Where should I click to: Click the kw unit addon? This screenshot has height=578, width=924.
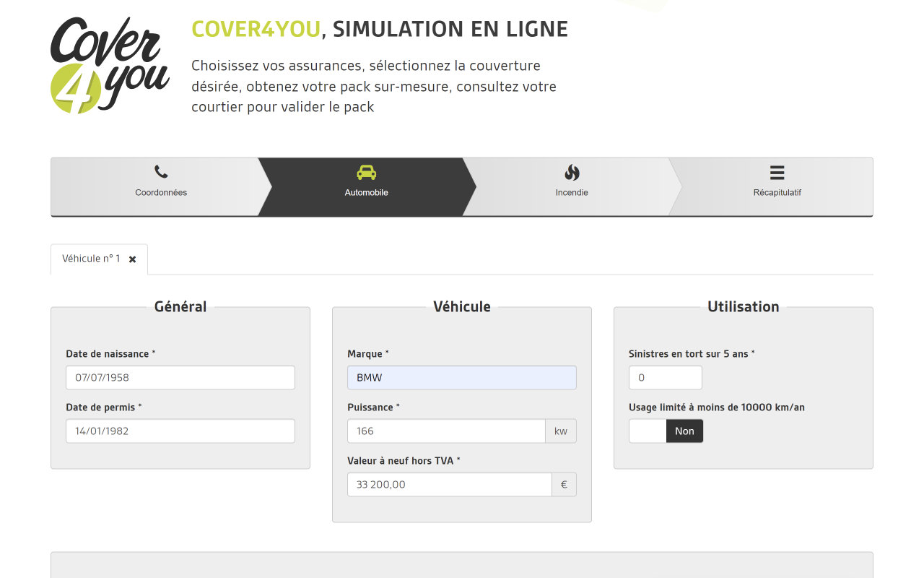pyautogui.click(x=561, y=431)
